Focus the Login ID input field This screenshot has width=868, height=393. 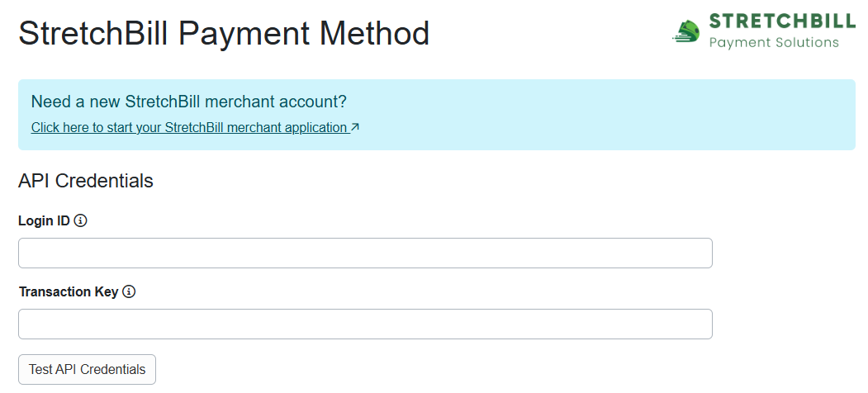pyautogui.click(x=365, y=253)
